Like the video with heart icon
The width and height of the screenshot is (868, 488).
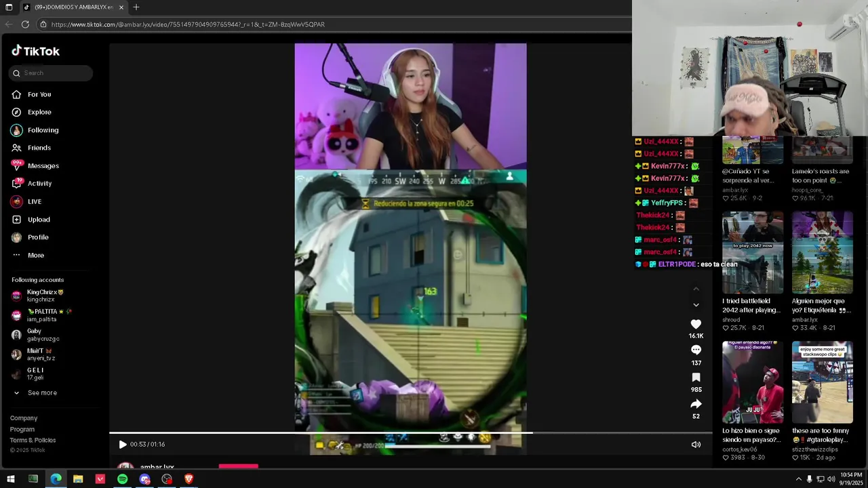coord(696,324)
